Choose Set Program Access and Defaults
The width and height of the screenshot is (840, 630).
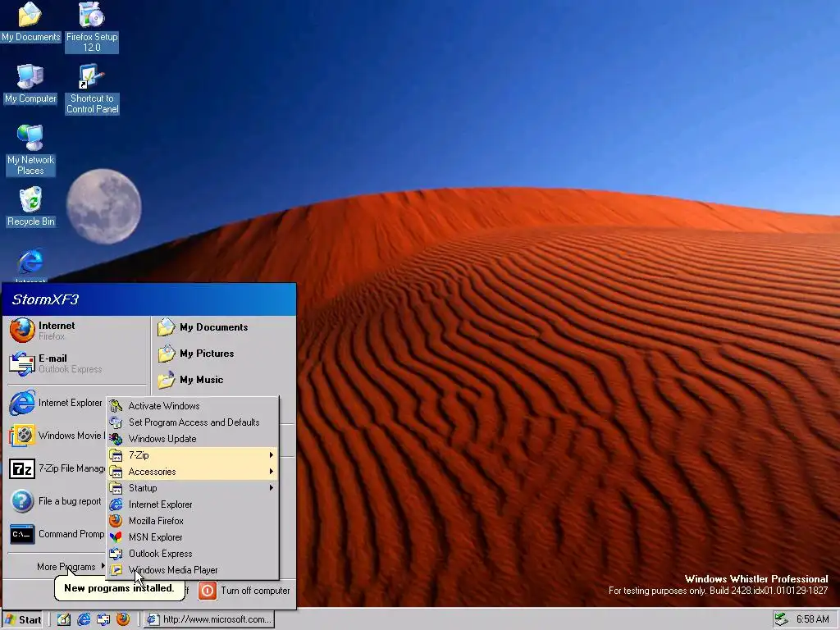(x=193, y=422)
